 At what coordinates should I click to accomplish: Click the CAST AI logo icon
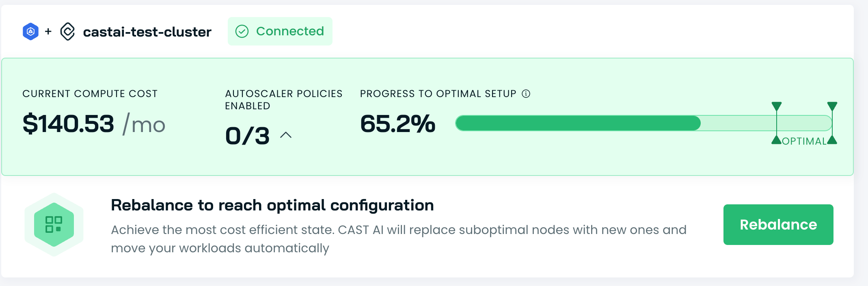coord(67,32)
